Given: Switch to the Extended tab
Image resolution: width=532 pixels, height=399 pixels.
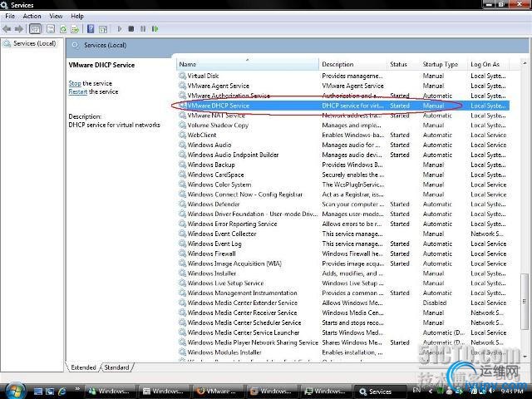Looking at the screenshot, I should [83, 367].
